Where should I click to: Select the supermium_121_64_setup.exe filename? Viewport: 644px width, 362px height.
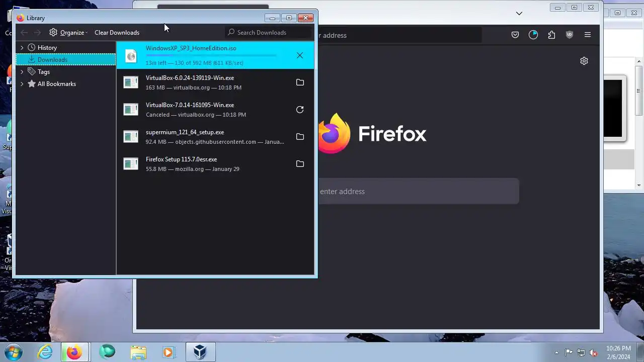[x=185, y=132]
